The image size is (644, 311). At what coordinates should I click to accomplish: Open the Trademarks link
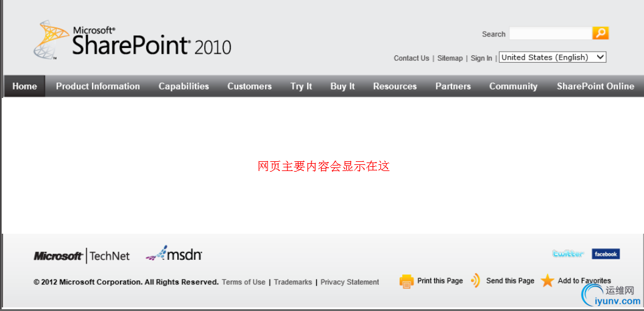pyautogui.click(x=293, y=282)
